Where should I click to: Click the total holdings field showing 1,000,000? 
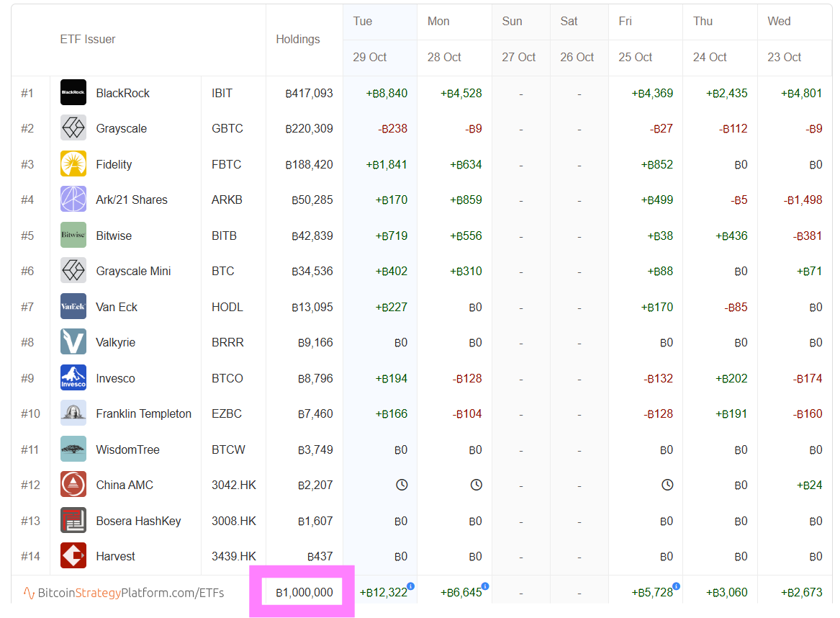(x=302, y=592)
